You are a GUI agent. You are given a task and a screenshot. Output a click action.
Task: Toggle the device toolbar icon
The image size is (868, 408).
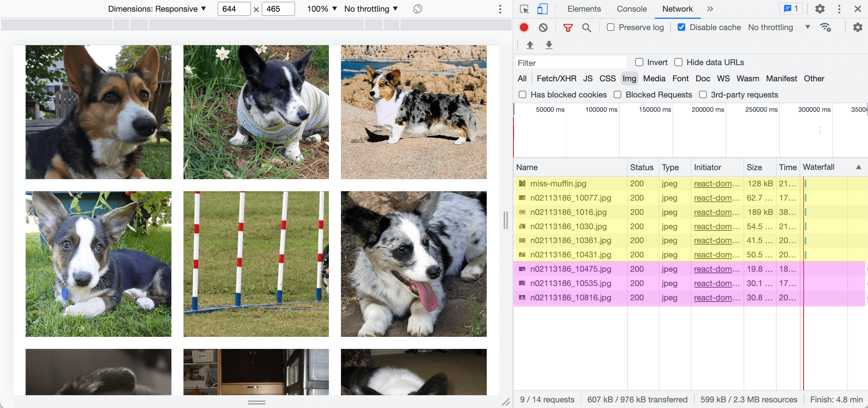pos(542,9)
